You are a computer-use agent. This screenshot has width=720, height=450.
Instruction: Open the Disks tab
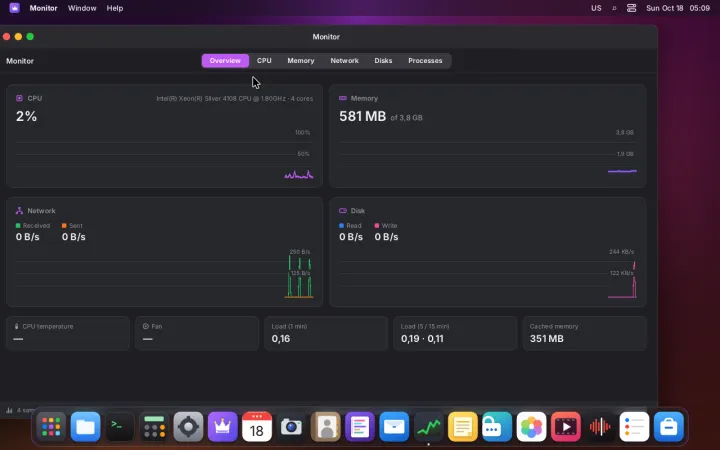click(383, 61)
